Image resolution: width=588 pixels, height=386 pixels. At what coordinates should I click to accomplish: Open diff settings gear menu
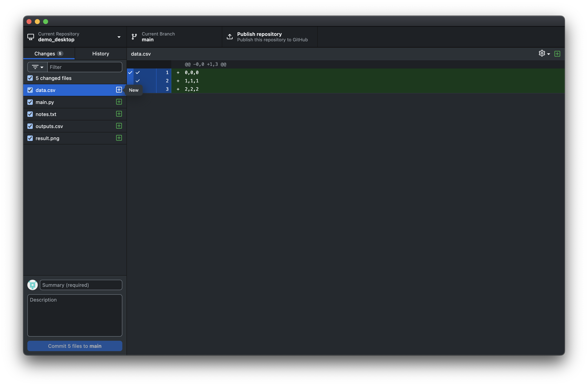click(544, 53)
